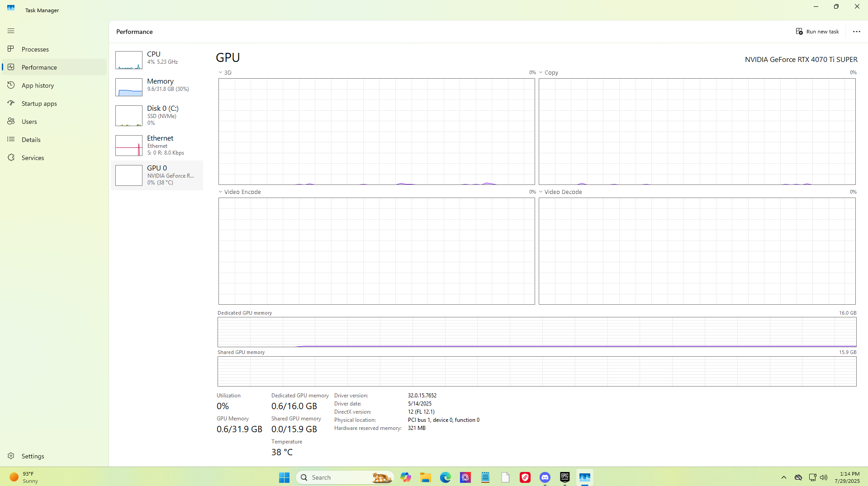Open the Services page
The image size is (868, 486).
pos(54,157)
